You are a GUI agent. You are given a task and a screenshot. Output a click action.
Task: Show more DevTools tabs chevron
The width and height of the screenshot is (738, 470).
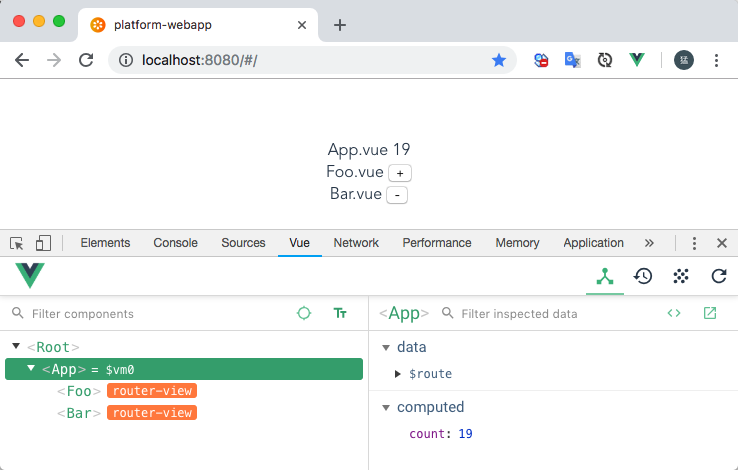coord(649,243)
